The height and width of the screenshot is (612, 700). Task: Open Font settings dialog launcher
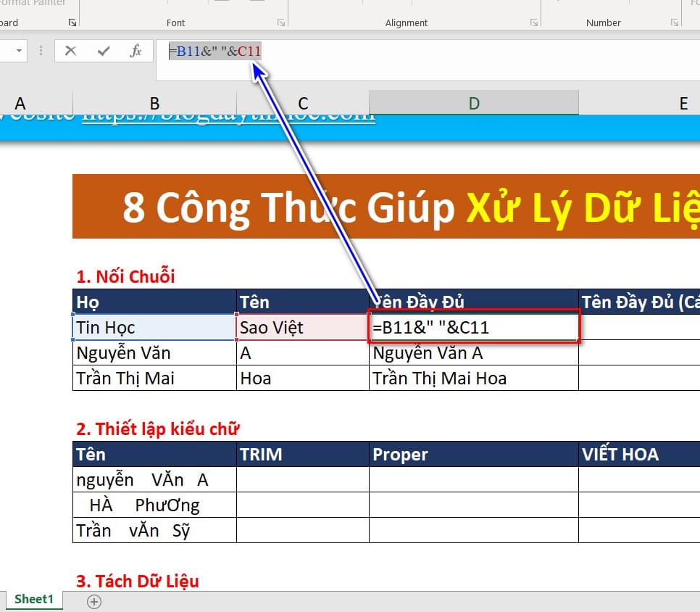tap(281, 22)
